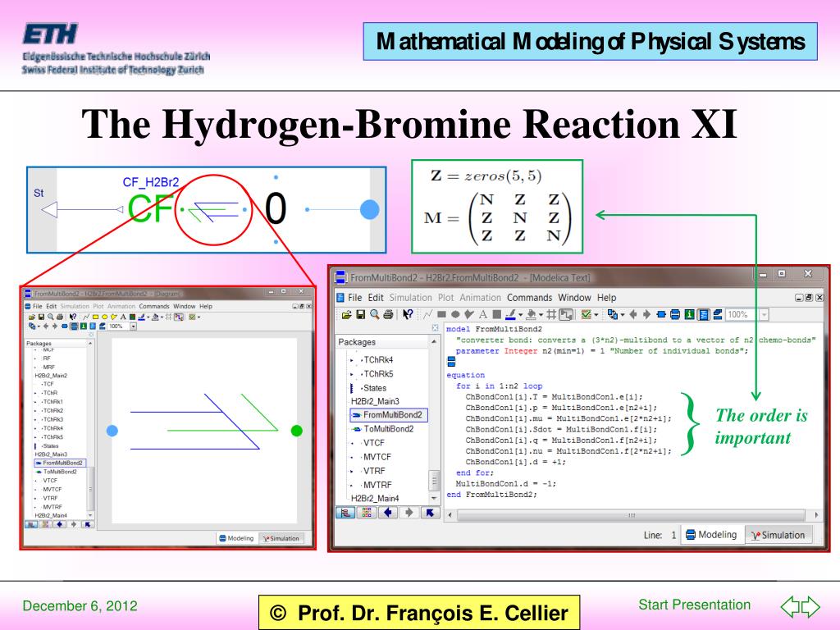
Task: Open Commands menu in Modelica Text window
Action: tap(529, 297)
